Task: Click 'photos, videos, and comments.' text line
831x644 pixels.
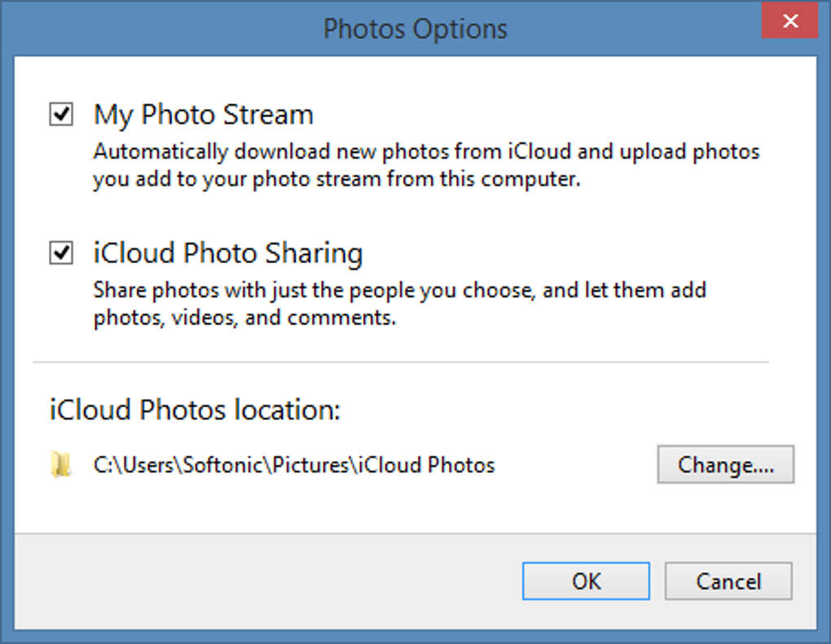Action: pos(244,318)
